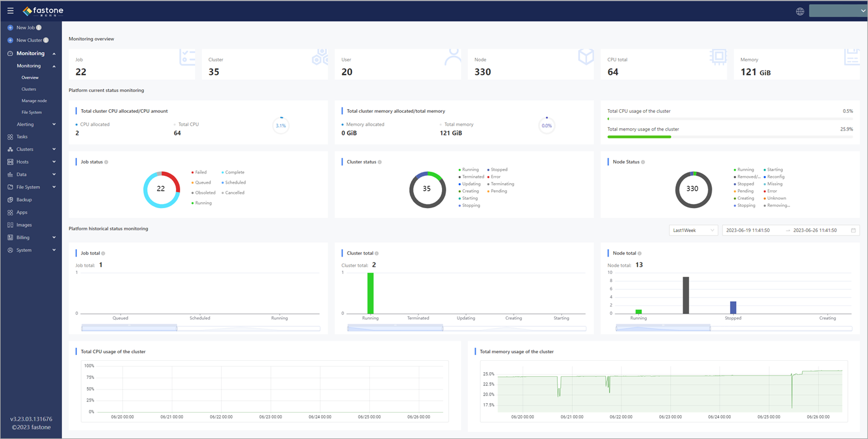Expand the Hosts sidebar section
This screenshot has width=868, height=439.
tap(31, 162)
